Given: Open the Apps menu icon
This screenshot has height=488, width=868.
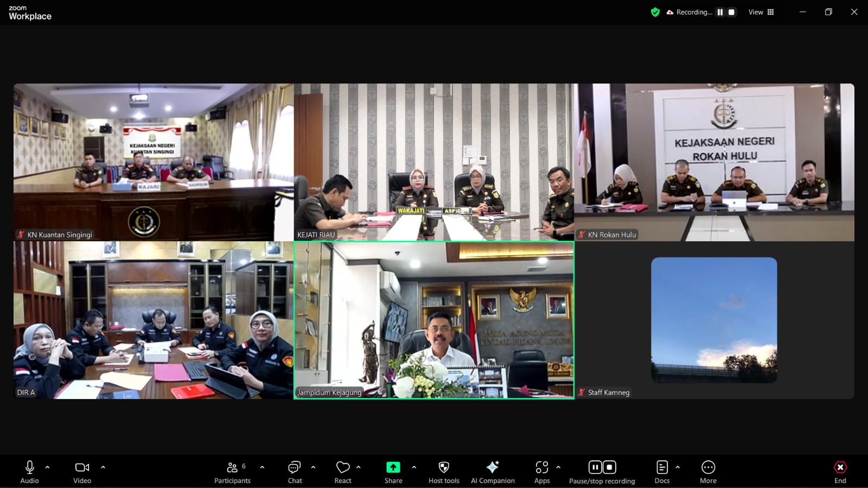Looking at the screenshot, I should click(541, 467).
